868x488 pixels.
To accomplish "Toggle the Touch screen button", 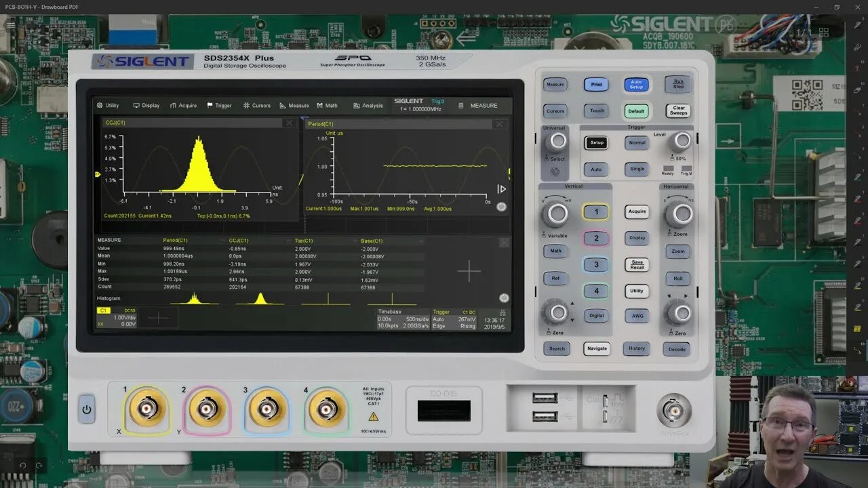I will click(597, 110).
